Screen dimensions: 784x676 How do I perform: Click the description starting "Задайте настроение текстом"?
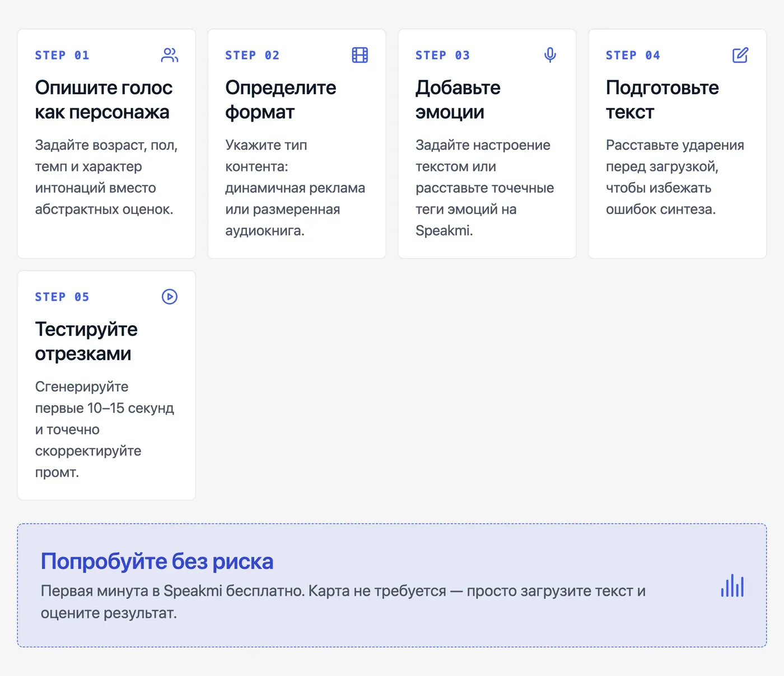point(485,188)
